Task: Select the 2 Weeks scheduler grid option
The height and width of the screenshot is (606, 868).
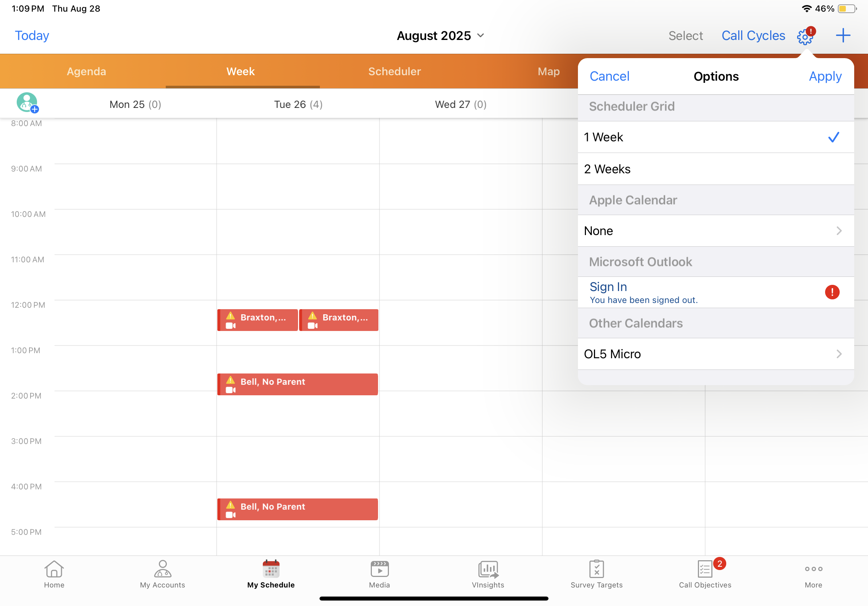Action: coord(716,169)
